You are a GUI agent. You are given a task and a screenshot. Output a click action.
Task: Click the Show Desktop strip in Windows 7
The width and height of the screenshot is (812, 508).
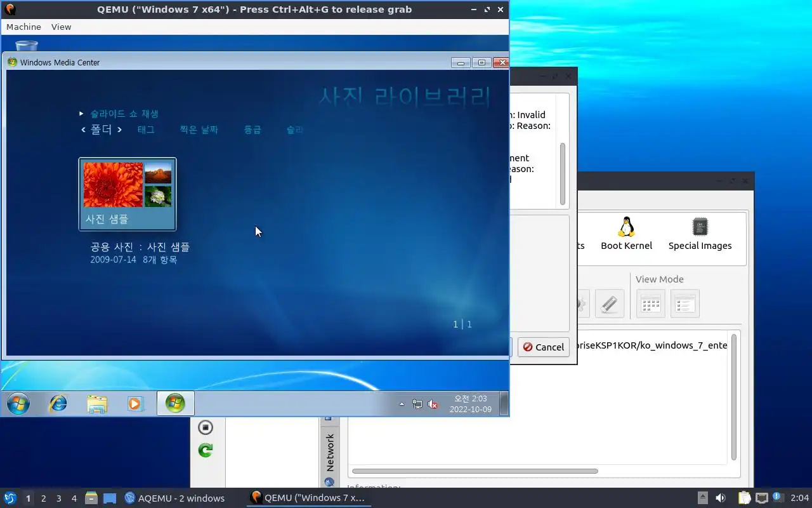click(x=504, y=403)
